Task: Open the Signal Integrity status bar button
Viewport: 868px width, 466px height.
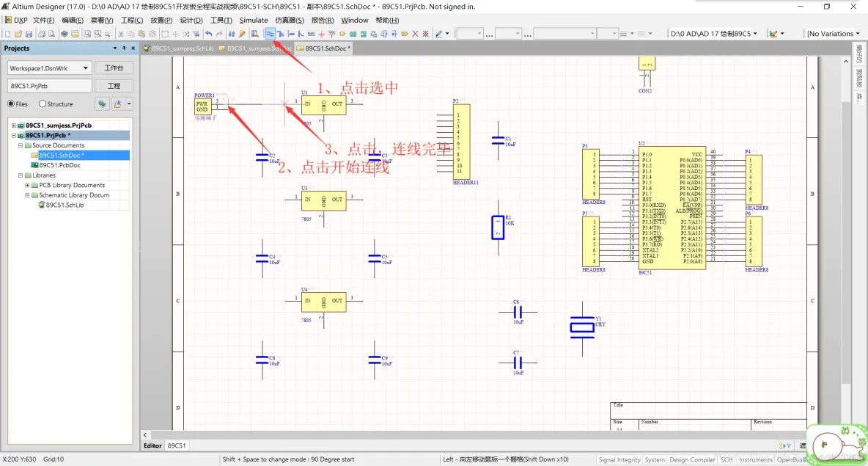Action: point(619,459)
